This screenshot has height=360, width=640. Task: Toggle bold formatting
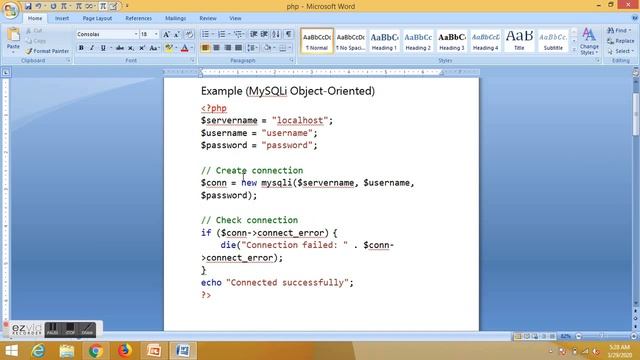[x=81, y=48]
